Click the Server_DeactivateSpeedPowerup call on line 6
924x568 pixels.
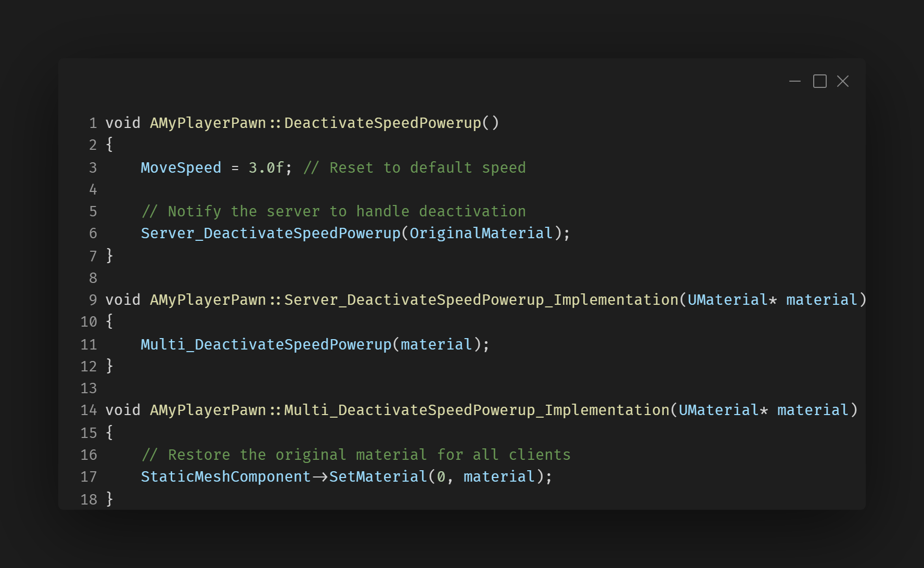click(271, 234)
